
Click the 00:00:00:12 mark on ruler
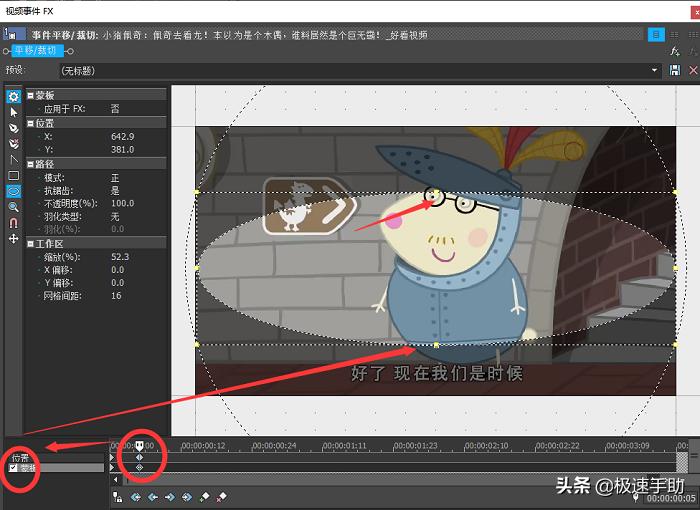coord(203,446)
